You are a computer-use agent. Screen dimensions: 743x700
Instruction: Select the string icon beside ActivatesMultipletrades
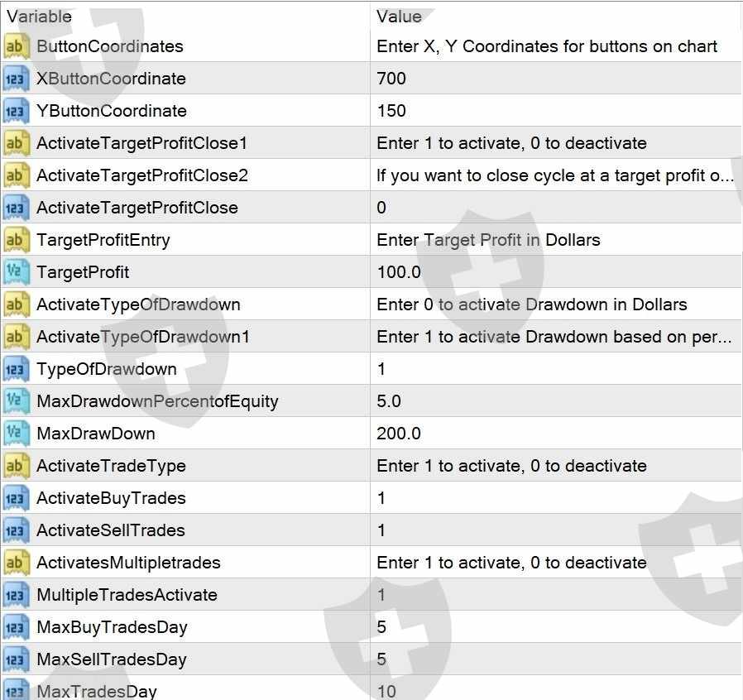[x=16, y=562]
